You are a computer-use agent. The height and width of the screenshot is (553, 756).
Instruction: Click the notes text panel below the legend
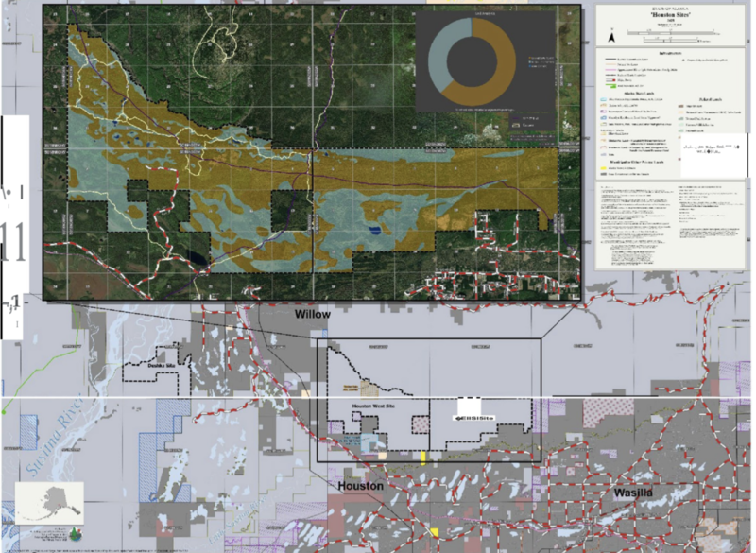pyautogui.click(x=671, y=225)
